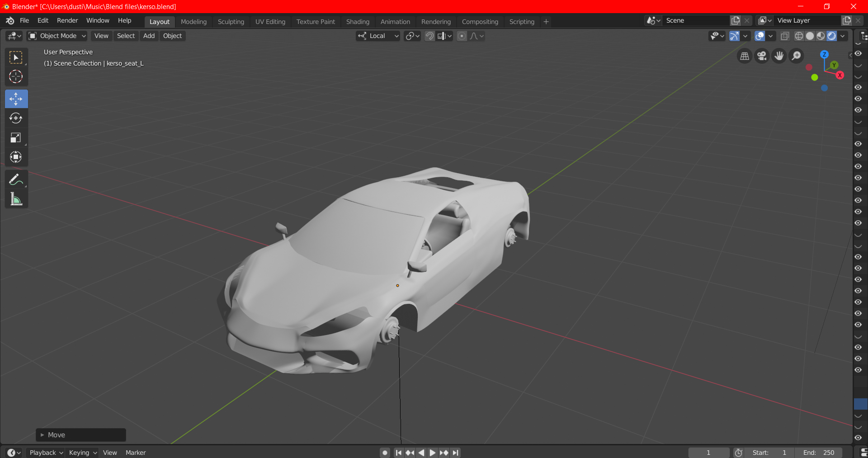
Task: Click the scene browse icon
Action: tap(653, 20)
